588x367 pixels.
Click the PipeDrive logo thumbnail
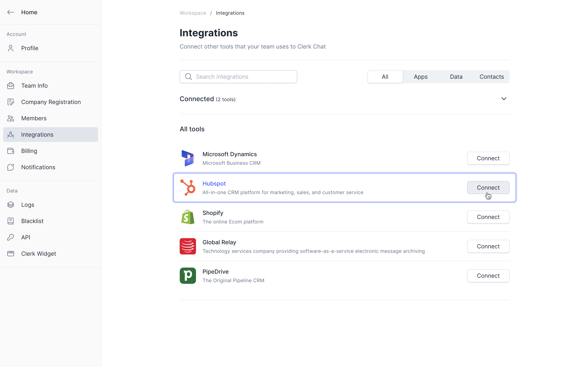188,276
